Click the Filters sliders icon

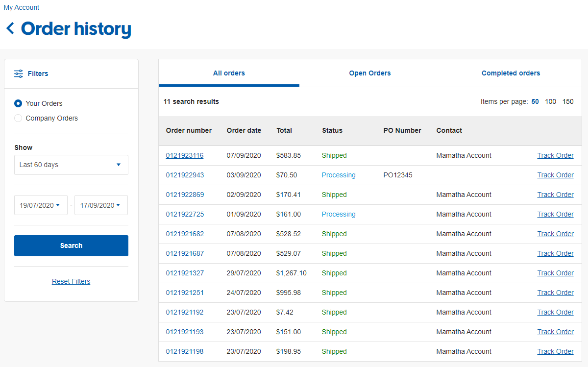(x=19, y=73)
